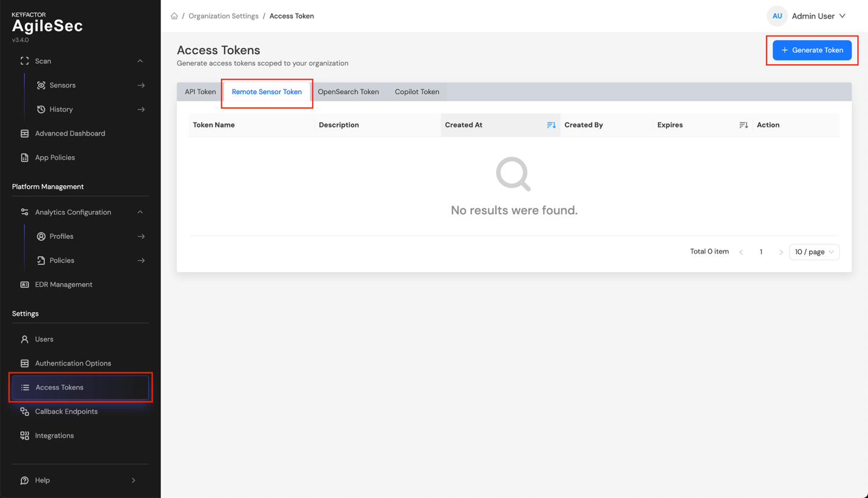
Task: Collapse the Scan section
Action: point(139,61)
